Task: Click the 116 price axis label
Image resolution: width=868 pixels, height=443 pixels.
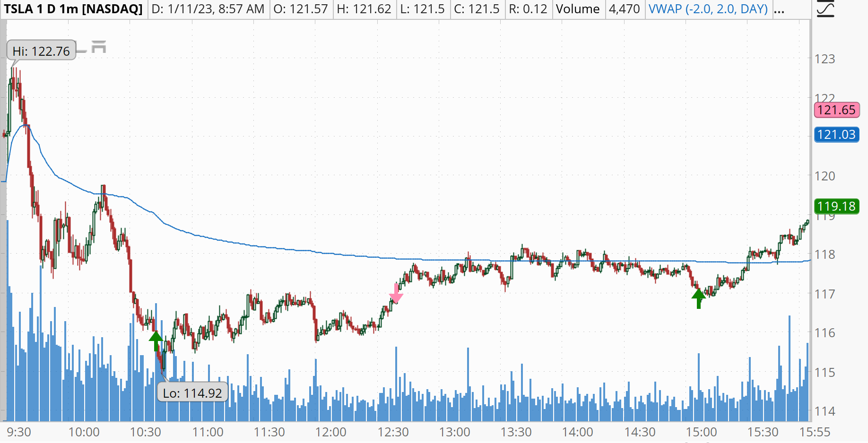Action: (x=825, y=333)
